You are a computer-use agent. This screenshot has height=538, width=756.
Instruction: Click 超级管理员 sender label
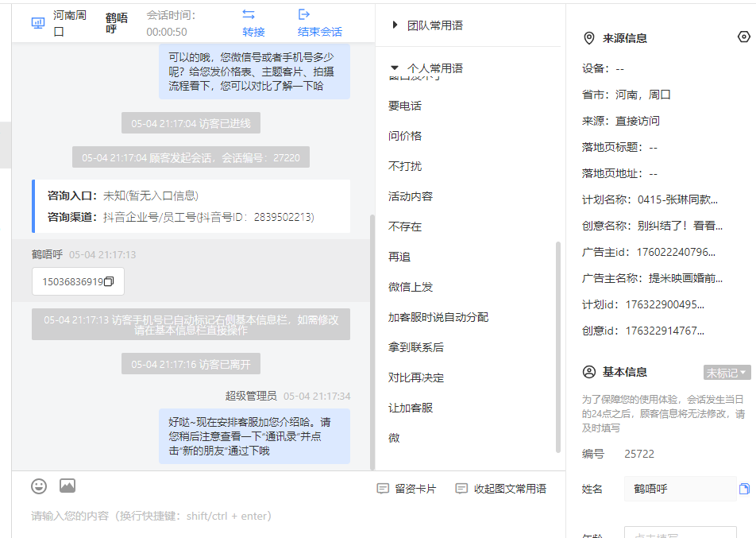point(251,396)
